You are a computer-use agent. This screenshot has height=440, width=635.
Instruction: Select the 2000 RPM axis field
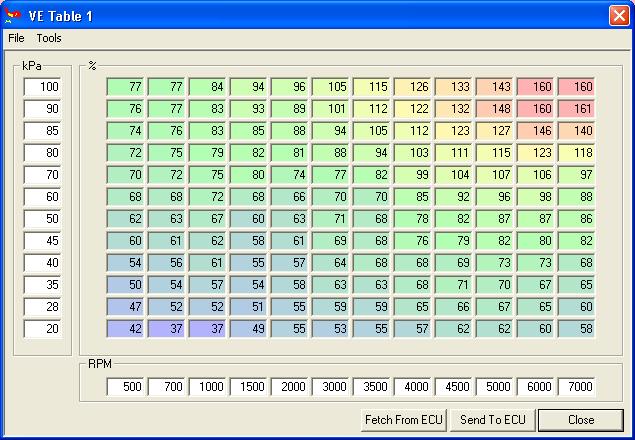pos(289,387)
